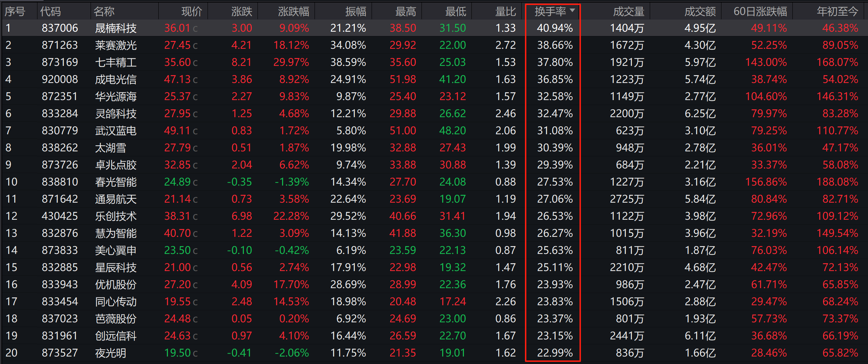Click stock code 430425
Image resolution: width=868 pixels, height=364 pixels.
pos(60,216)
